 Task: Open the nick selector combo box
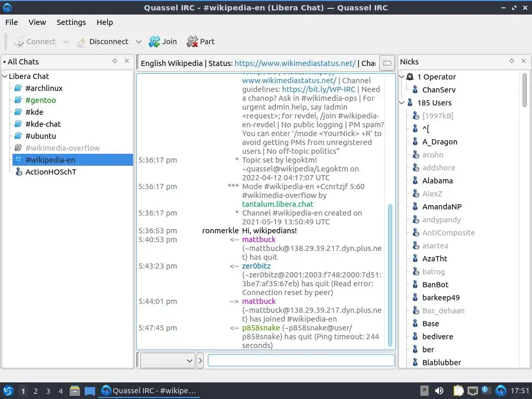(167, 361)
